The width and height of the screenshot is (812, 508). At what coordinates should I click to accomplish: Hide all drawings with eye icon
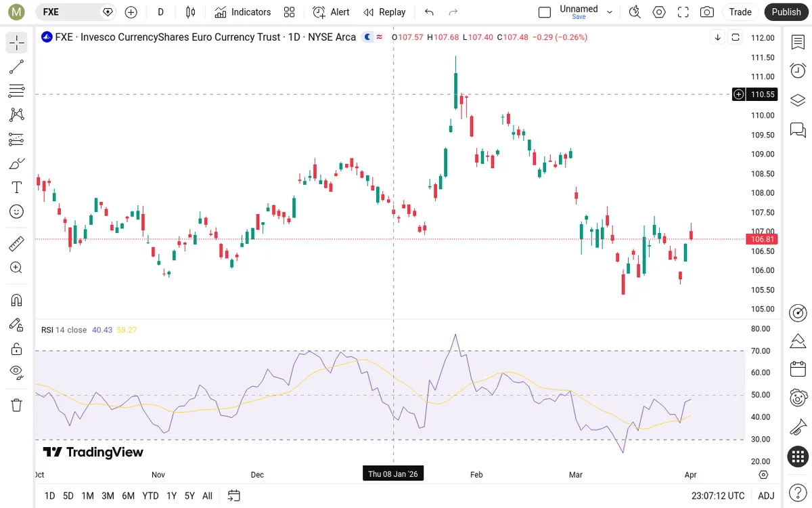(17, 373)
